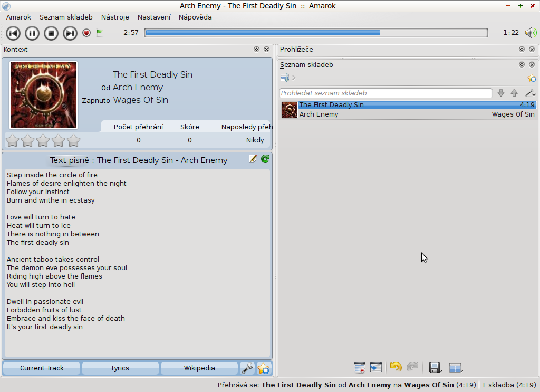Viewport: 540px width, 392px height.
Task: Click the Počet přehrání column header
Action: (x=139, y=127)
